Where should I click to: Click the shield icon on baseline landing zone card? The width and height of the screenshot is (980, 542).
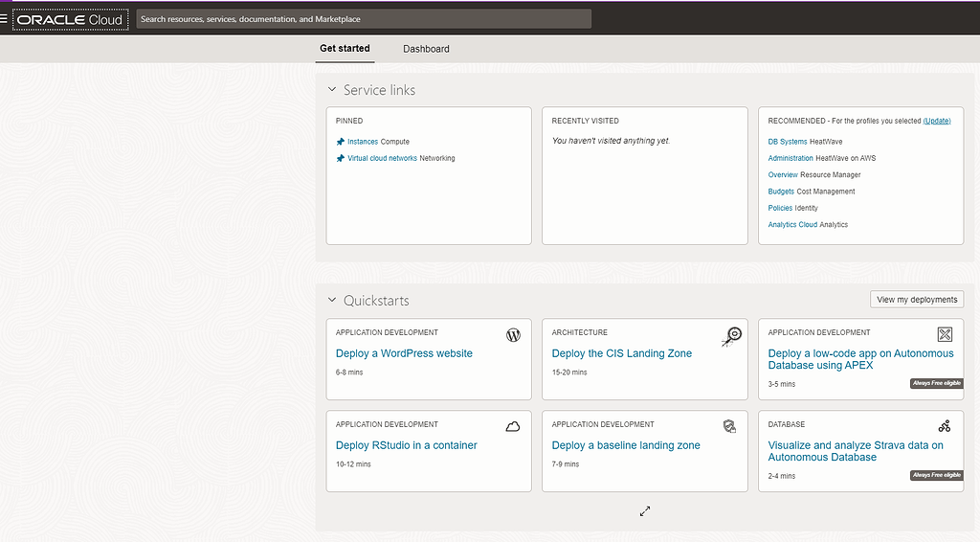coord(729,426)
